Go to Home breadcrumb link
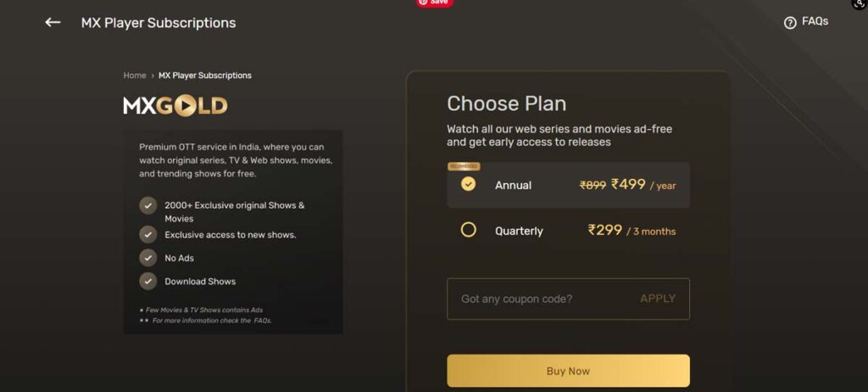868x392 pixels. click(x=135, y=76)
